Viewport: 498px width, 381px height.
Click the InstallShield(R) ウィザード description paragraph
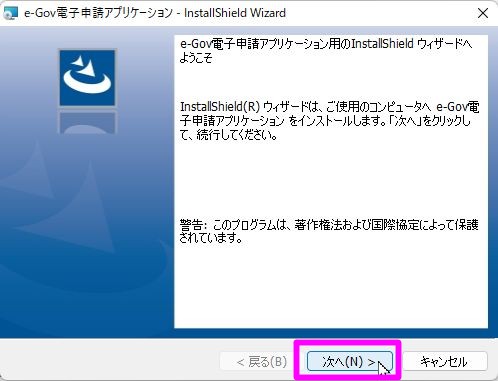pos(329,121)
